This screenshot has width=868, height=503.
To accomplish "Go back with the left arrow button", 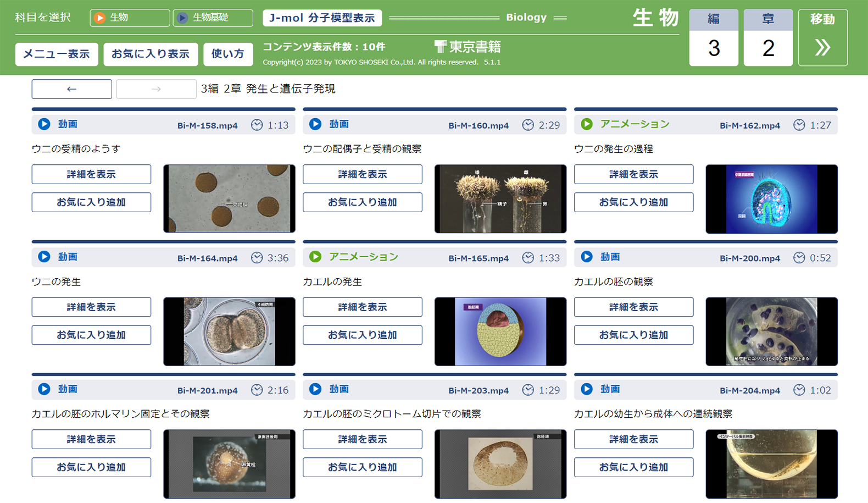I will (x=72, y=89).
